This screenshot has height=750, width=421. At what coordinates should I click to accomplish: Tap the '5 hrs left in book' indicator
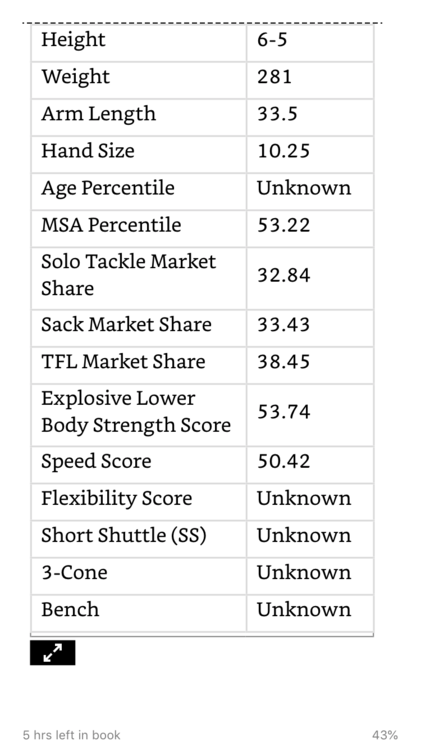72,735
